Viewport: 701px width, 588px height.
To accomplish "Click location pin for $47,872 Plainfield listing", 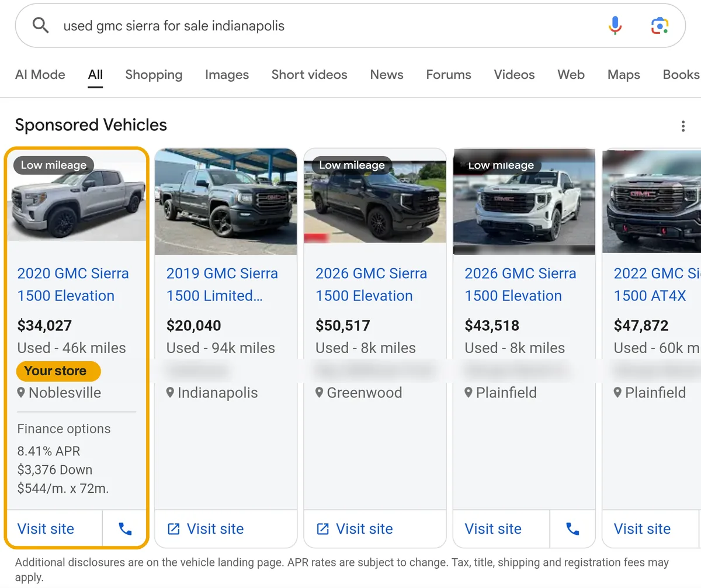I will pyautogui.click(x=617, y=392).
